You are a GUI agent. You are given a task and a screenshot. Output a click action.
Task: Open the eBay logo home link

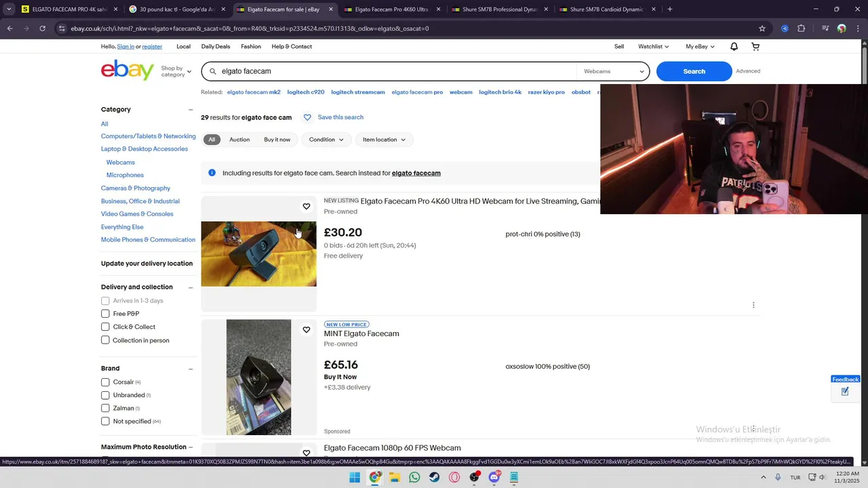pyautogui.click(x=127, y=70)
